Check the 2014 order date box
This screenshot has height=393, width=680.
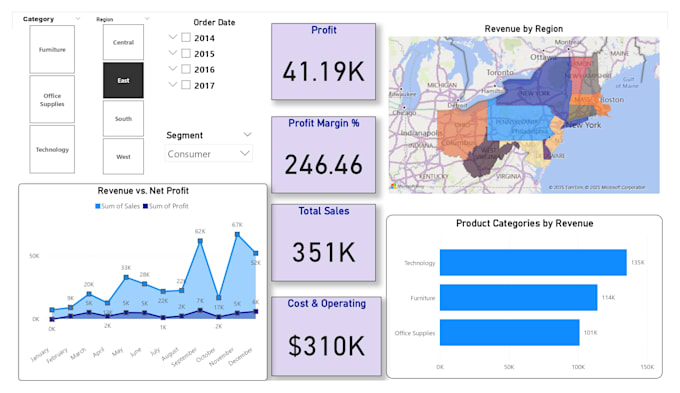[x=186, y=38]
